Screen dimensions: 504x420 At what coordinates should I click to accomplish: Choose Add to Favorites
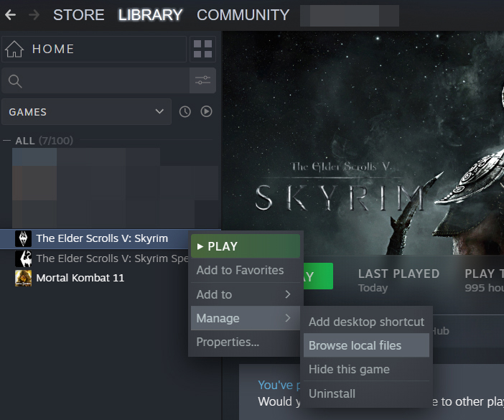click(x=246, y=270)
